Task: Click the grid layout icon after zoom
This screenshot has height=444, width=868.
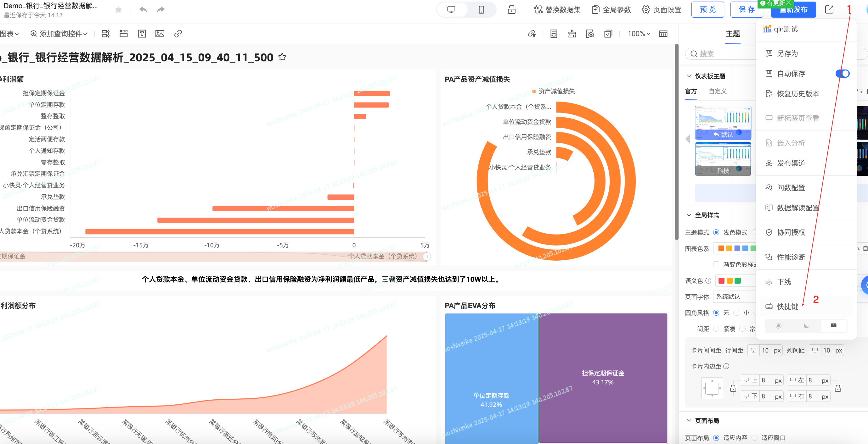Action: (663, 34)
